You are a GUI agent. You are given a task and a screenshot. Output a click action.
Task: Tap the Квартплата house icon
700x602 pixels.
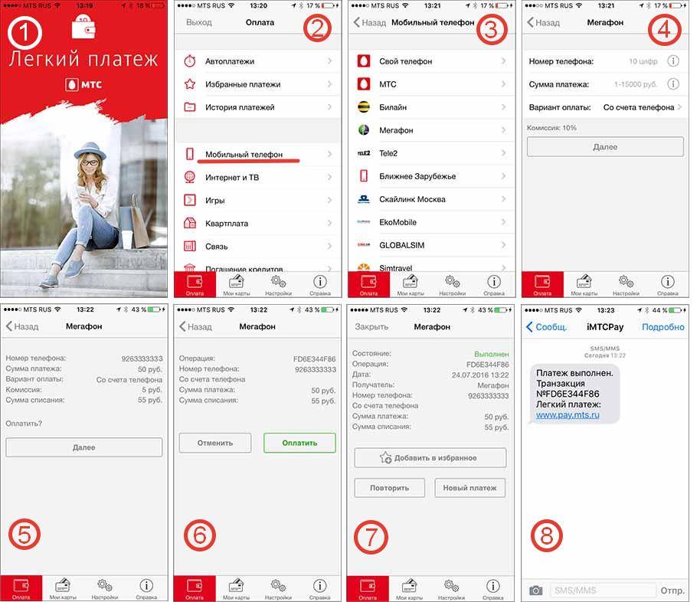190,224
